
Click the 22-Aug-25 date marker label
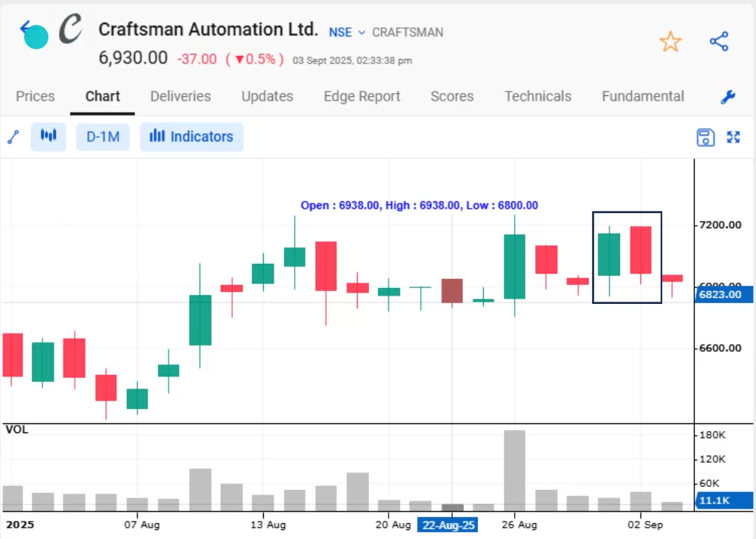448,525
